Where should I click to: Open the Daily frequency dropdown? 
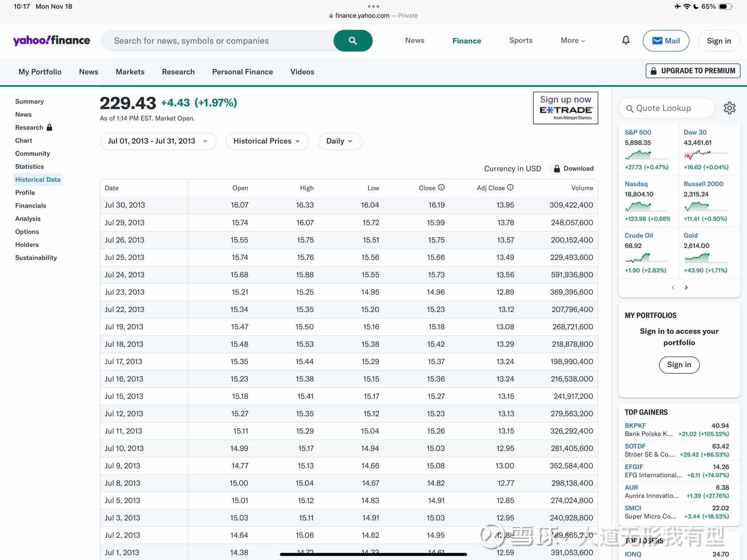tap(340, 141)
